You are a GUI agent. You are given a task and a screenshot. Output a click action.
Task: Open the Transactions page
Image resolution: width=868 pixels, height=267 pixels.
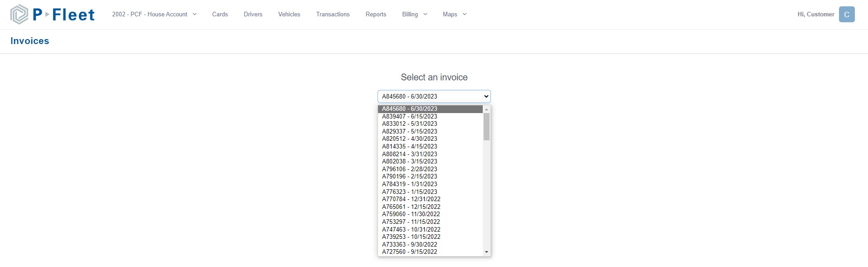(x=333, y=15)
